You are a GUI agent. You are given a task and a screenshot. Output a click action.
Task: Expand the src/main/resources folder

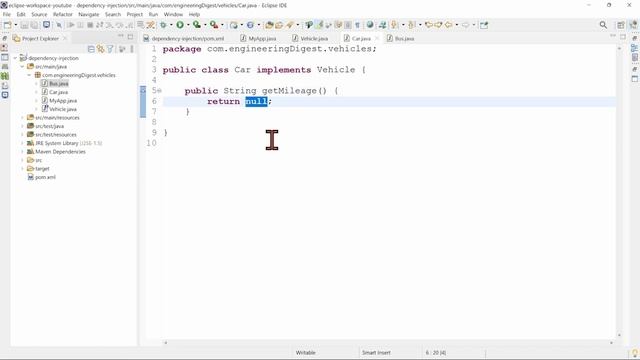(x=22, y=118)
